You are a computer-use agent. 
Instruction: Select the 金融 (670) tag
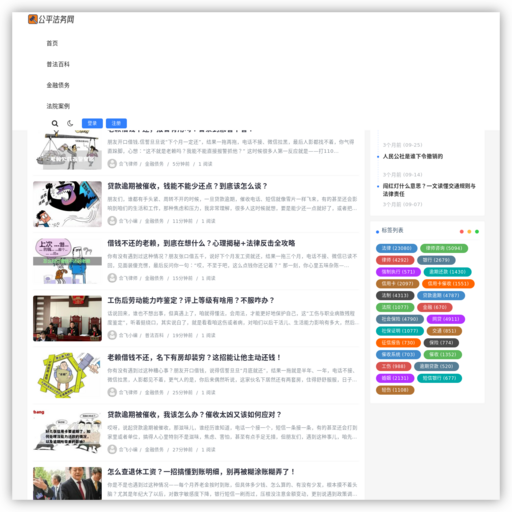click(435, 307)
